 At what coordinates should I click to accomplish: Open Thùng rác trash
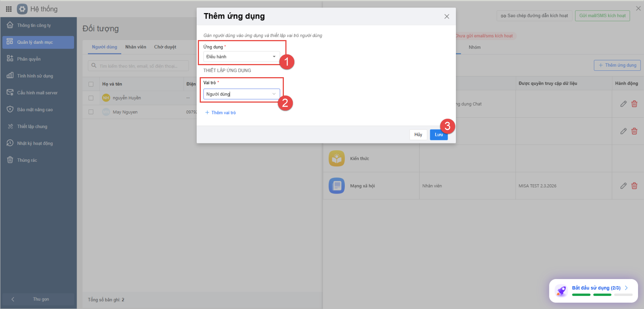tap(38, 160)
